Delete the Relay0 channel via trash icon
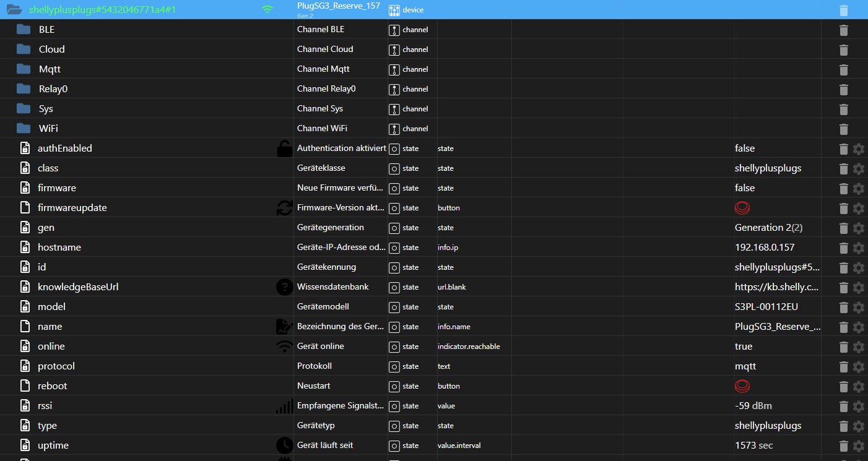 (x=843, y=89)
